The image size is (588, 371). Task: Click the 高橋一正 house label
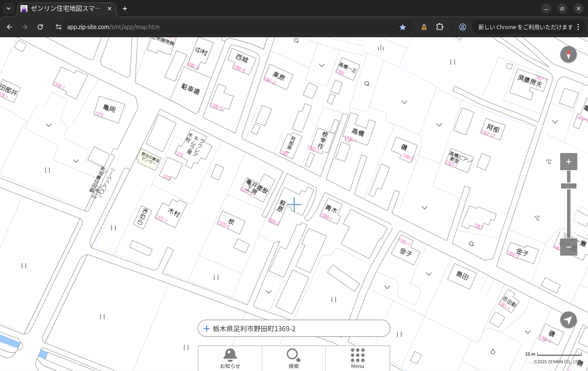[347, 67]
